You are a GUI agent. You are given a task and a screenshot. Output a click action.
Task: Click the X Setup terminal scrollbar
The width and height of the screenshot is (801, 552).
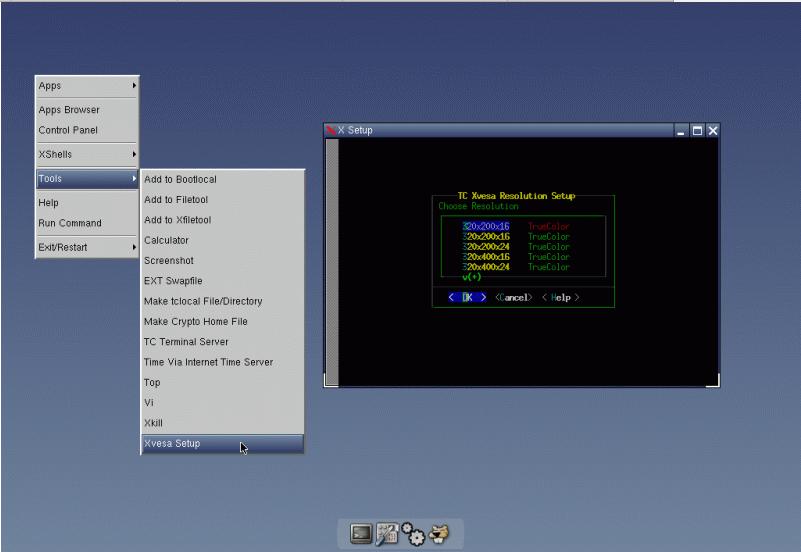(x=332, y=262)
